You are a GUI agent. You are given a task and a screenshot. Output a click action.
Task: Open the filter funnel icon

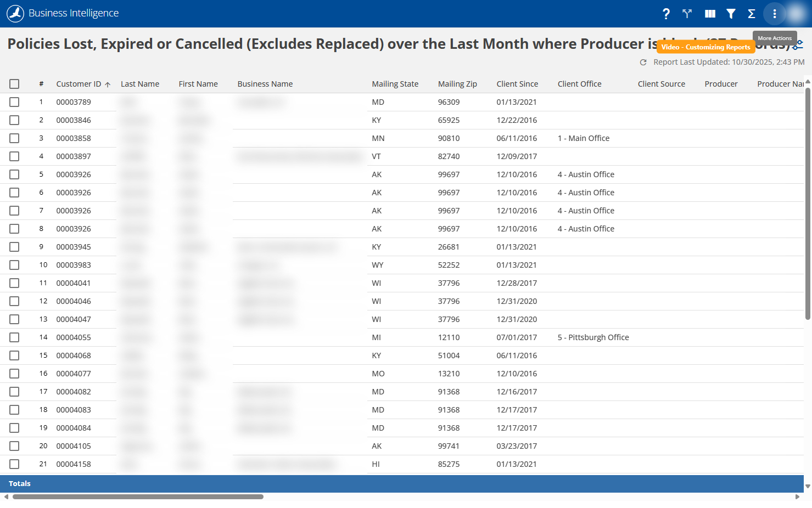[x=731, y=14]
